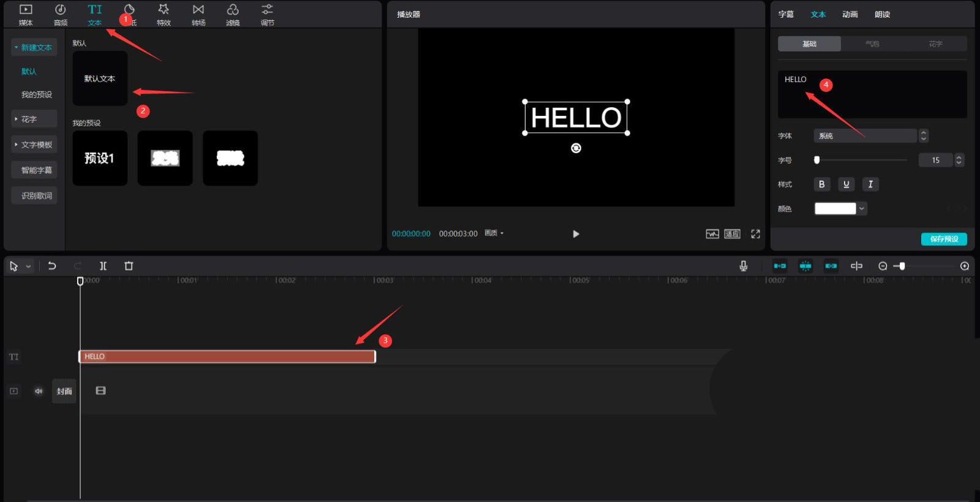Start voice recording with microphone icon
The height and width of the screenshot is (502, 980).
743,266
